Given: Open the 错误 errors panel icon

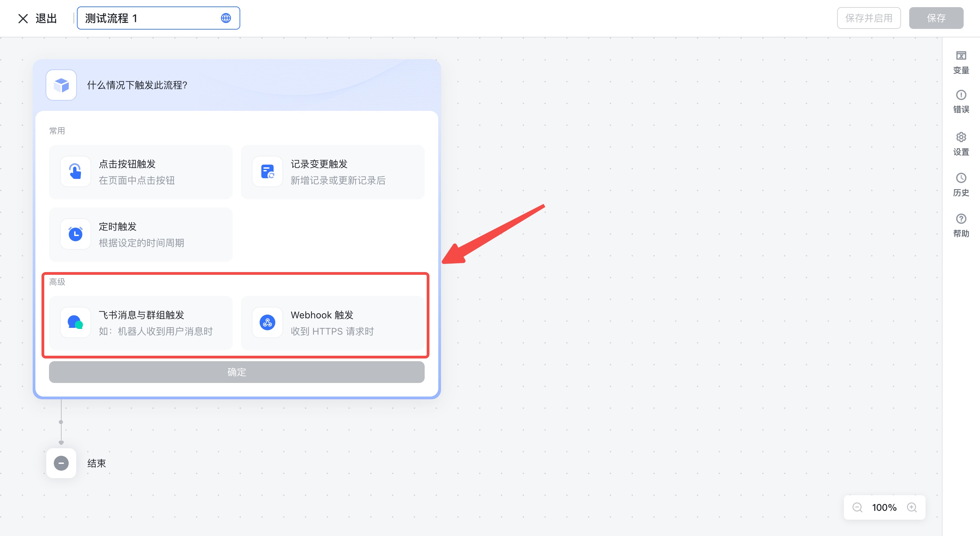Looking at the screenshot, I should [961, 95].
